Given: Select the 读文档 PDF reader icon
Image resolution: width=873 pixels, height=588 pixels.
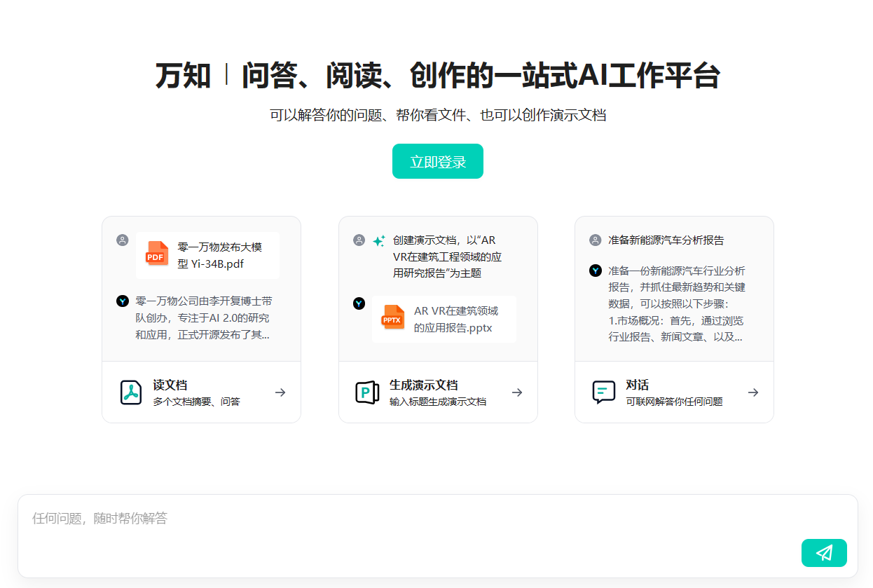Looking at the screenshot, I should pyautogui.click(x=130, y=392).
